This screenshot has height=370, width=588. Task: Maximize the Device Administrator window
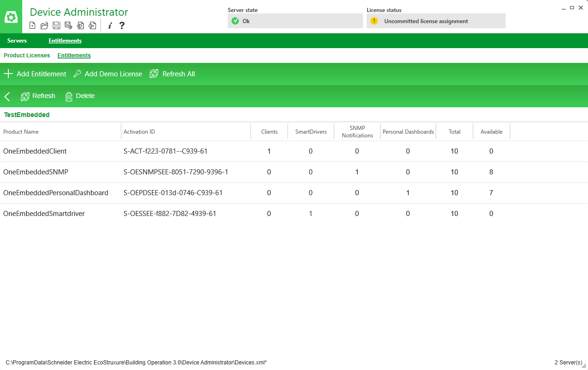click(x=572, y=8)
